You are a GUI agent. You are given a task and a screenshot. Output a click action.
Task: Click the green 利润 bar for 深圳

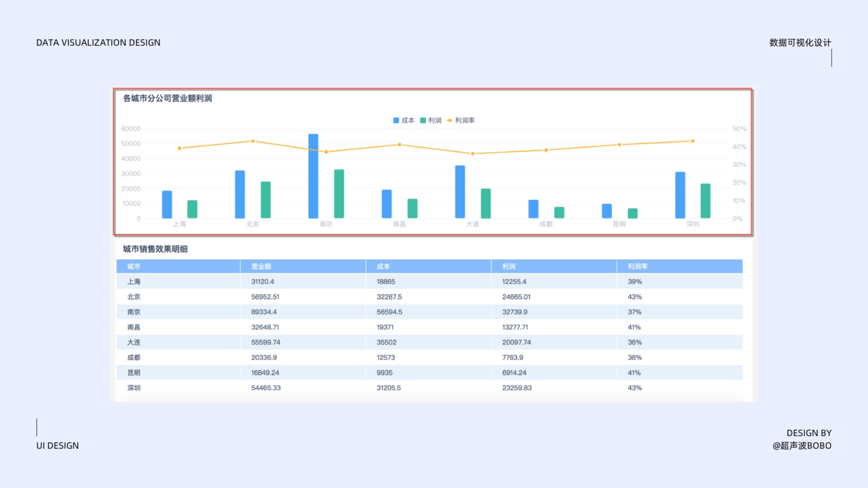705,201
